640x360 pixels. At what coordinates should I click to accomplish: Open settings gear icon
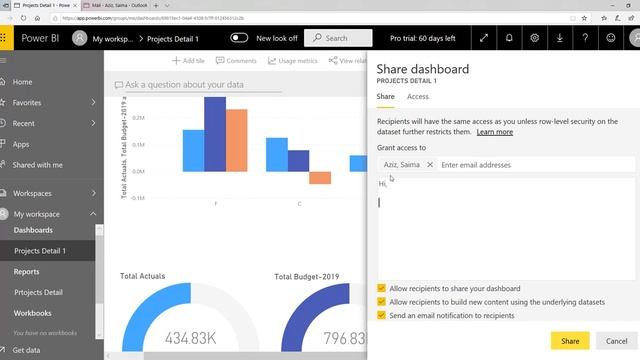534,38
